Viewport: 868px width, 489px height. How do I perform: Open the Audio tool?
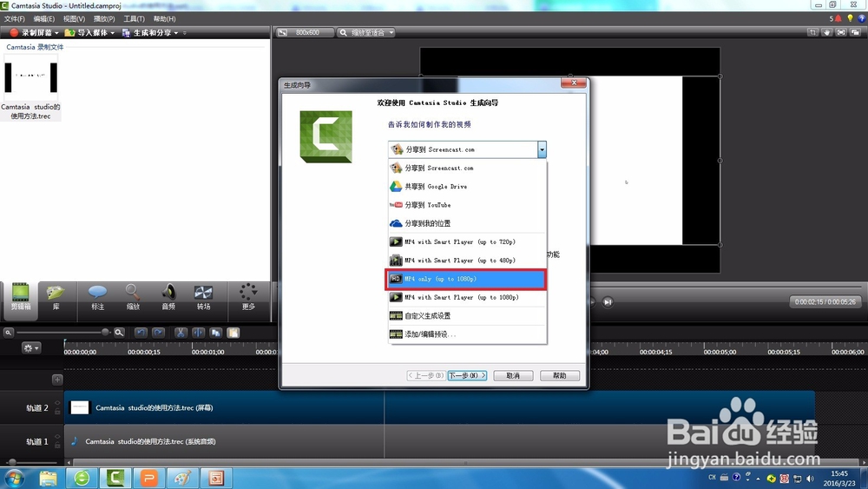[168, 296]
